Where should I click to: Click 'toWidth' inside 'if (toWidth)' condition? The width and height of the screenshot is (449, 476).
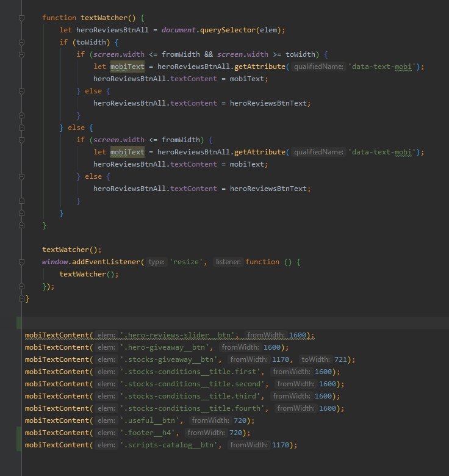91,42
